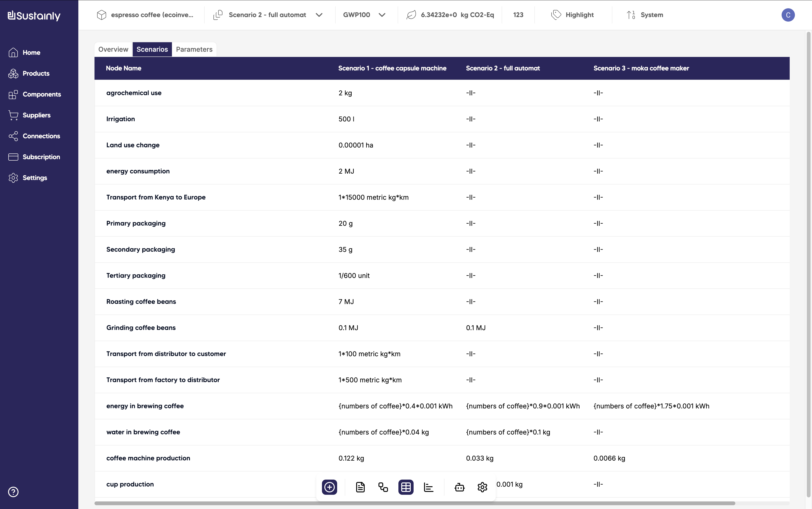
Task: Go to Suppliers in the sidebar
Action: pos(36,115)
